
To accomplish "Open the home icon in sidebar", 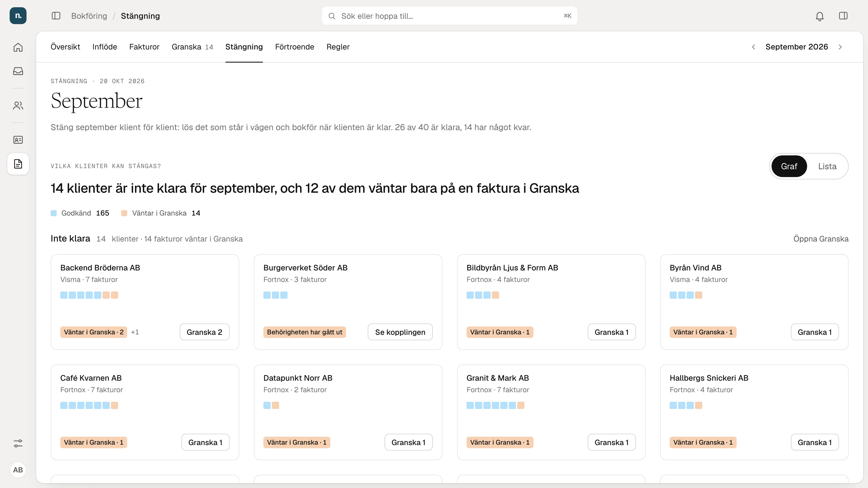I will coord(18,47).
